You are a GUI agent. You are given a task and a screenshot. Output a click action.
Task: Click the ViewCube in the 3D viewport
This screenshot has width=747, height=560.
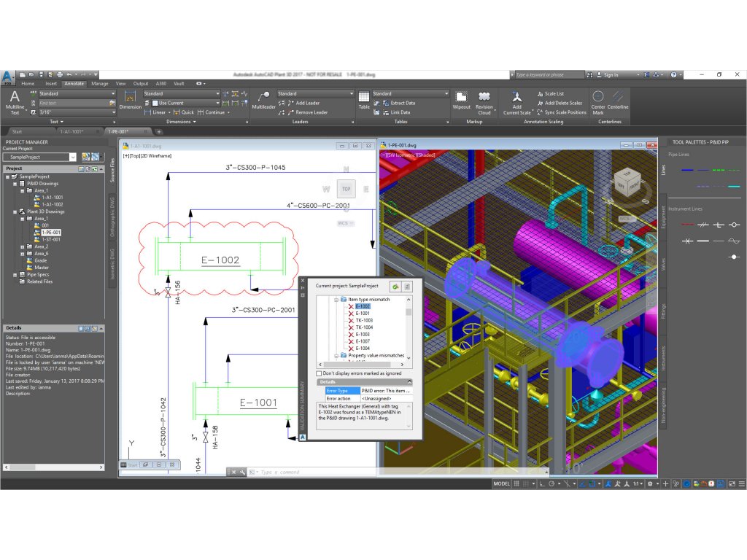tap(628, 182)
